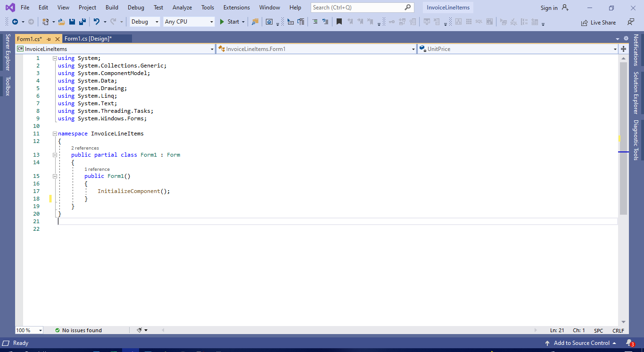This screenshot has height=352, width=644.
Task: Open the Analyze menu
Action: (x=182, y=8)
